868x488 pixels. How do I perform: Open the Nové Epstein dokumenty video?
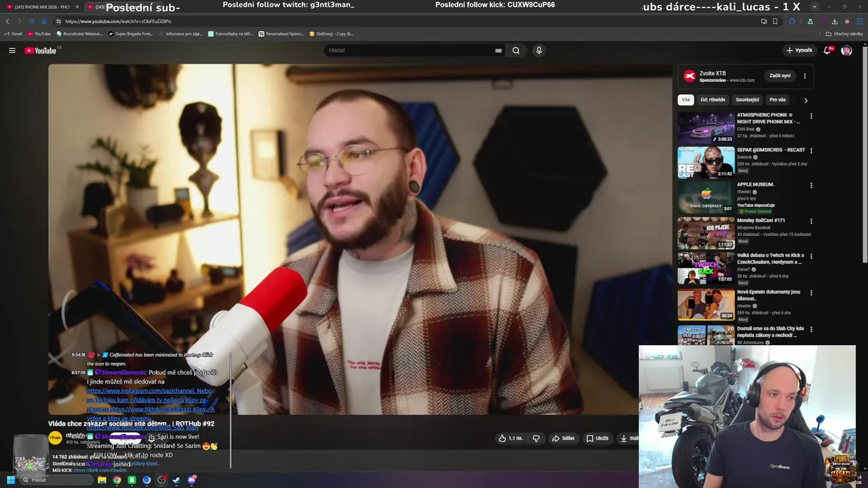706,304
